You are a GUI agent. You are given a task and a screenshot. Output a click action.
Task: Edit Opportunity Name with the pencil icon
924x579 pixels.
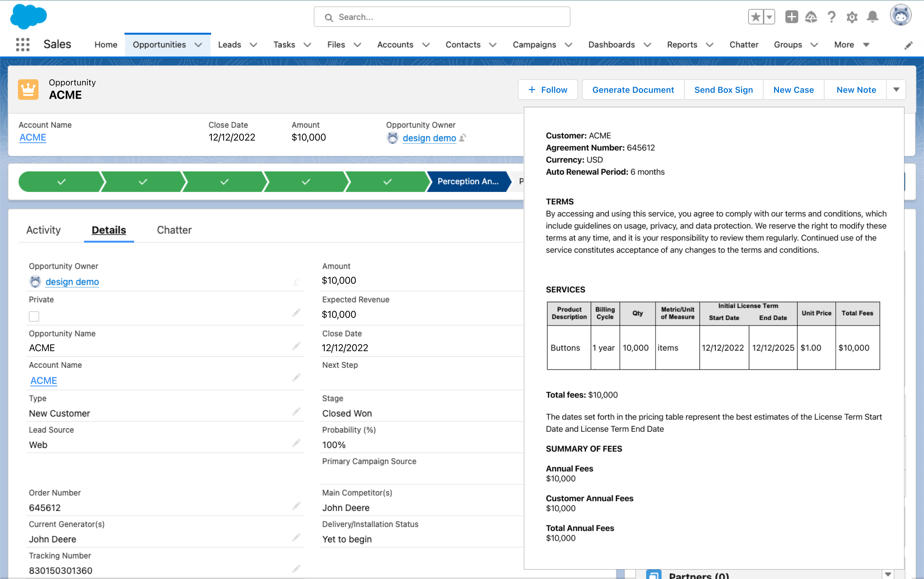[x=296, y=346]
